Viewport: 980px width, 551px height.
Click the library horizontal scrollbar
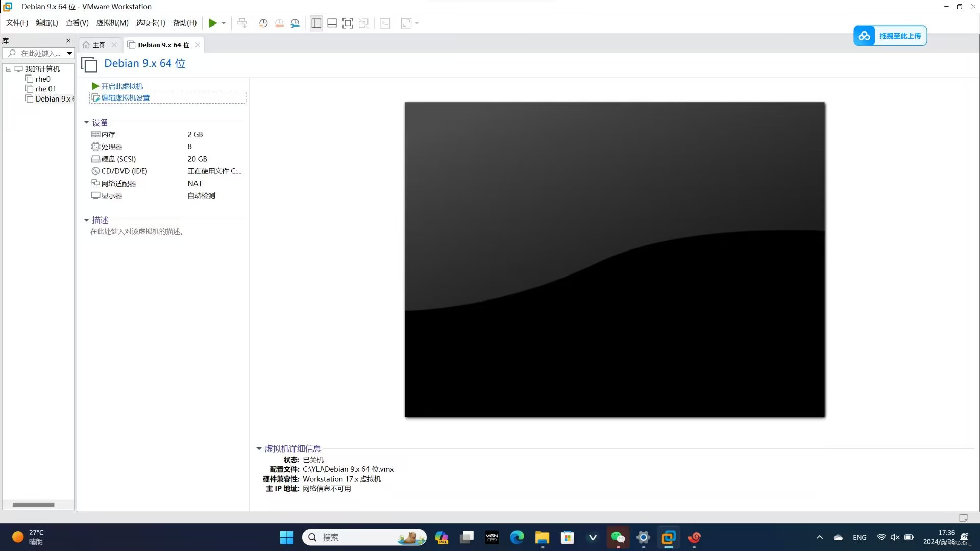[x=33, y=505]
